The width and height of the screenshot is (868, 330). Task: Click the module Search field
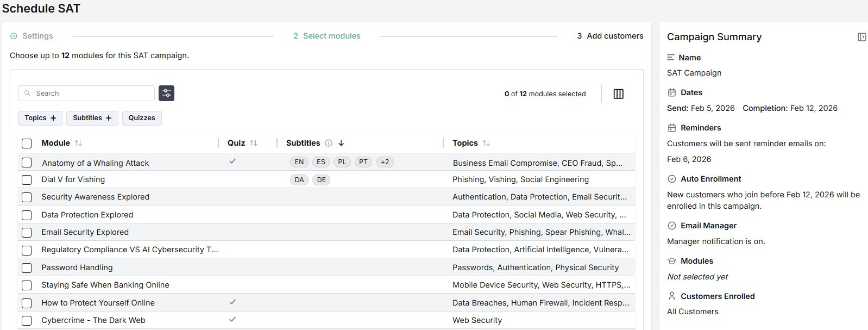(92, 94)
